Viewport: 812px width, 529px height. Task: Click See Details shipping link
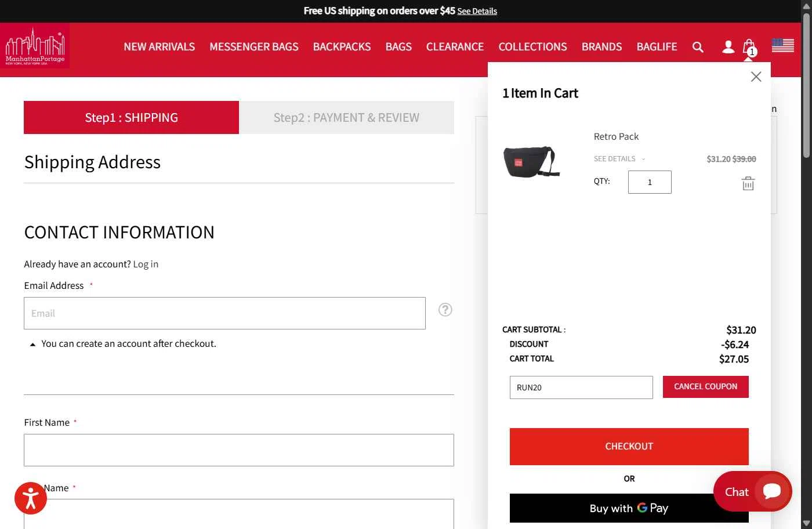(477, 11)
